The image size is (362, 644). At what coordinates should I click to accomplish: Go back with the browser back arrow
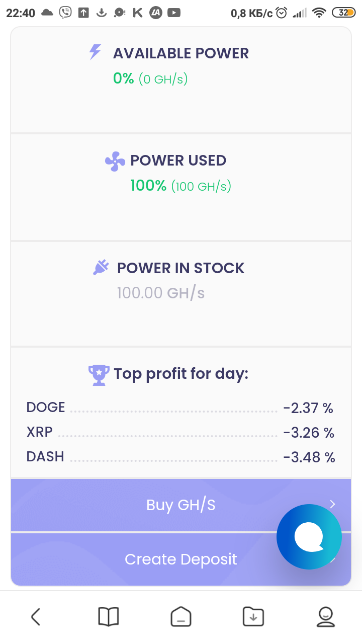[35, 616]
